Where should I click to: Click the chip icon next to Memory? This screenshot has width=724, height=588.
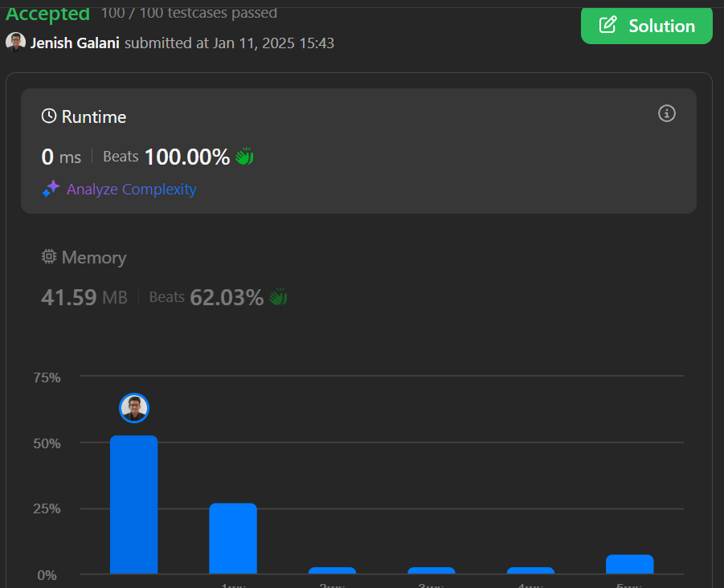(x=49, y=258)
